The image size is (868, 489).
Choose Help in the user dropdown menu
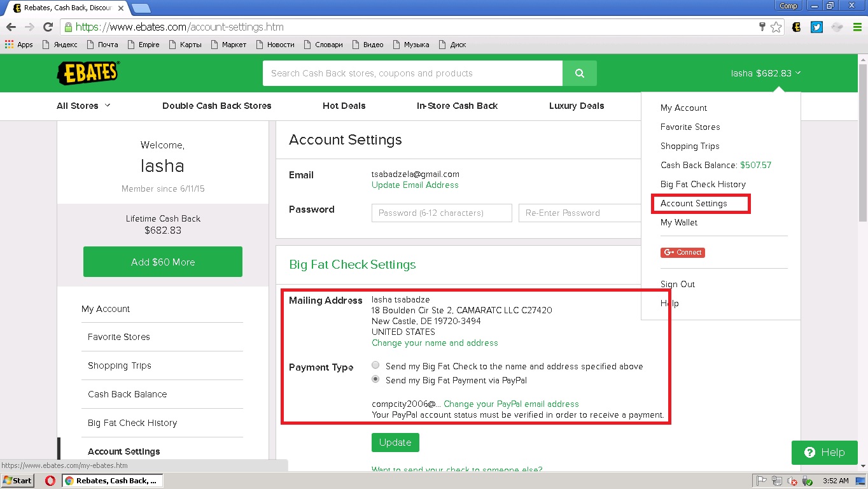pyautogui.click(x=669, y=304)
